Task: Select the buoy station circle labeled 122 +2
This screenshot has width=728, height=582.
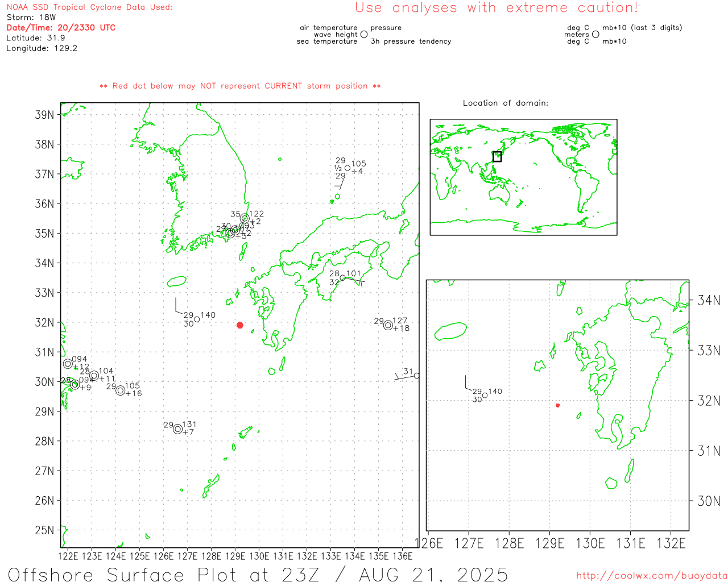Action: [x=245, y=218]
